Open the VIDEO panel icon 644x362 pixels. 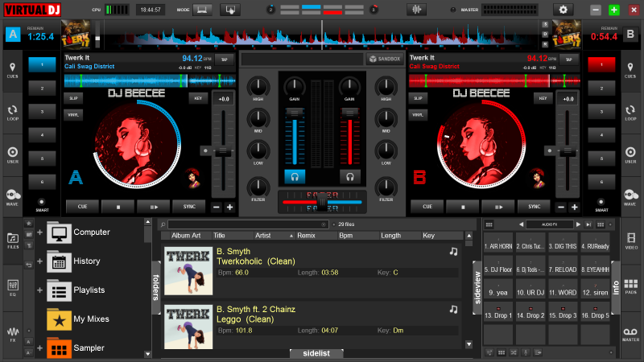[x=631, y=241]
